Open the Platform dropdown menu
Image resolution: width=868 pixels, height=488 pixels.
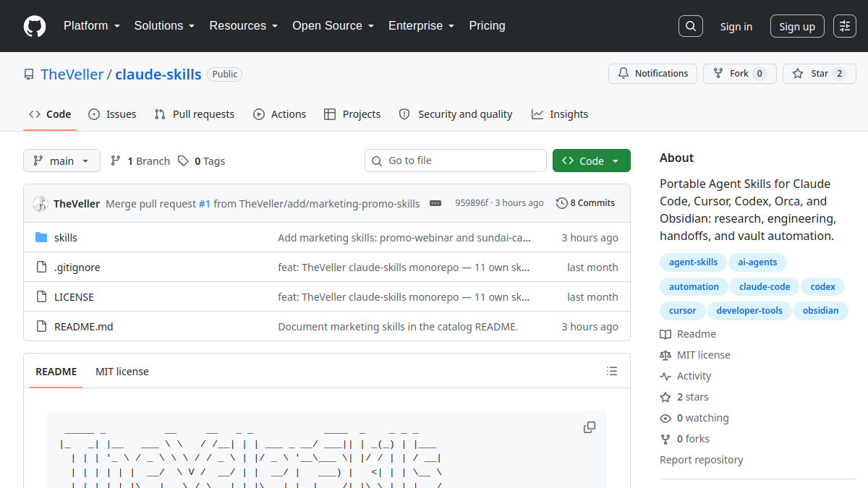[x=91, y=26]
